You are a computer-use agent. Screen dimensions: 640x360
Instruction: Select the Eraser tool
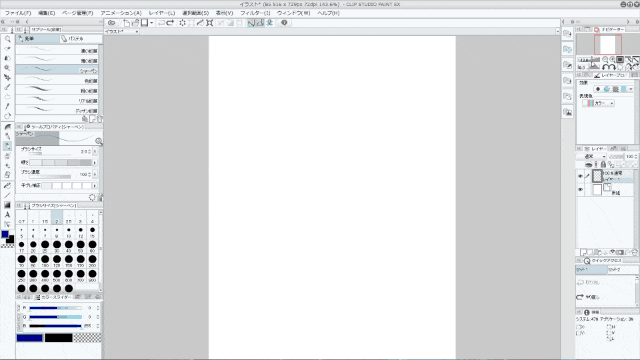[7, 175]
